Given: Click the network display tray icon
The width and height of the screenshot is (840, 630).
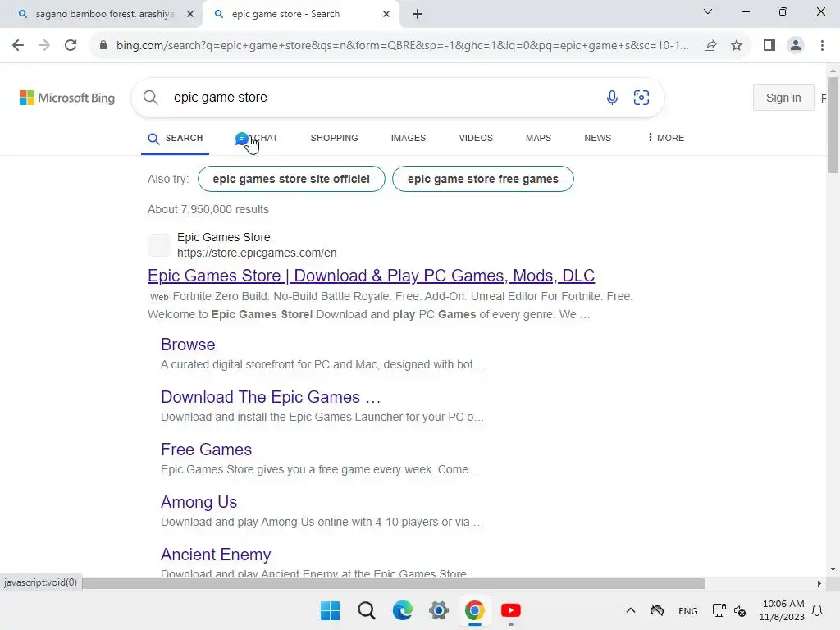Looking at the screenshot, I should coord(719,610).
